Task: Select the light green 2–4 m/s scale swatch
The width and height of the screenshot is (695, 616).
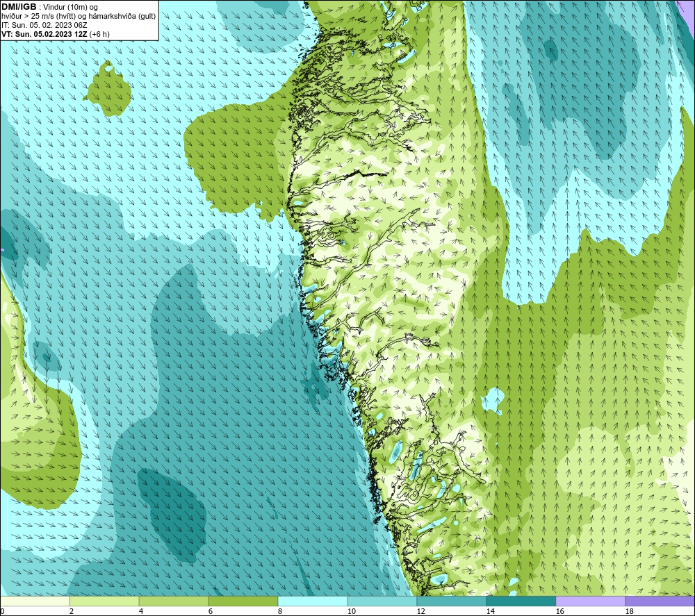Action: click(104, 601)
